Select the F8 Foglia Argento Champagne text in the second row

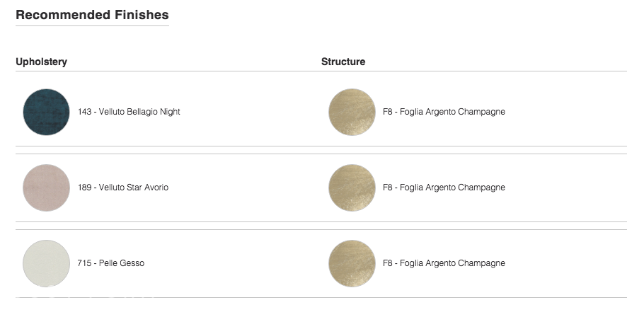click(x=444, y=188)
